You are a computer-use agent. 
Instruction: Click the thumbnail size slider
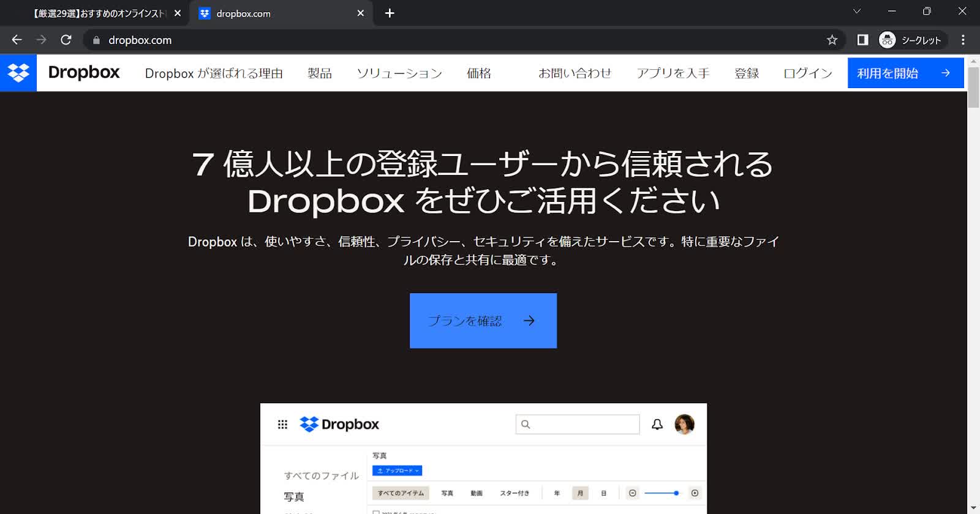click(662, 493)
